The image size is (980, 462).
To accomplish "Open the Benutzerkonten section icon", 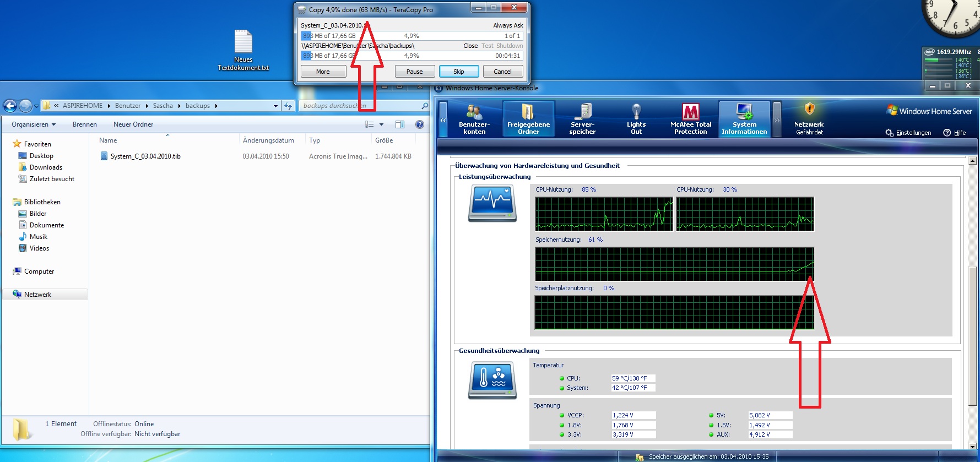I will (x=474, y=112).
